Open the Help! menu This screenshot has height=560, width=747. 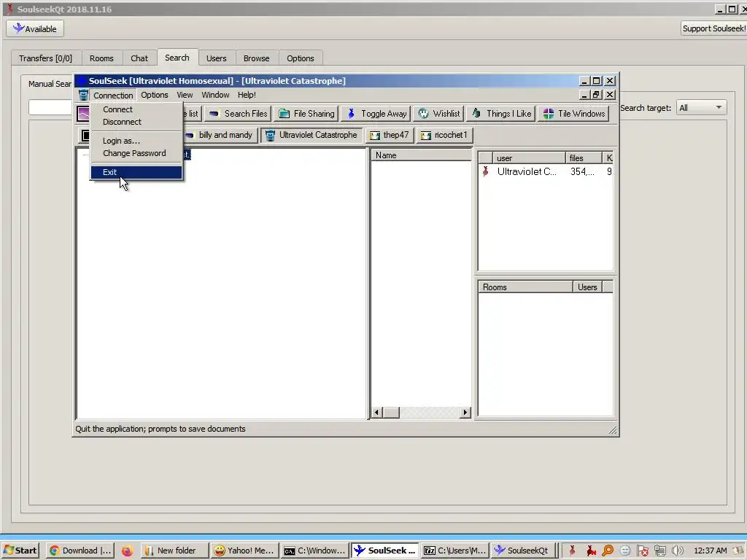click(247, 95)
